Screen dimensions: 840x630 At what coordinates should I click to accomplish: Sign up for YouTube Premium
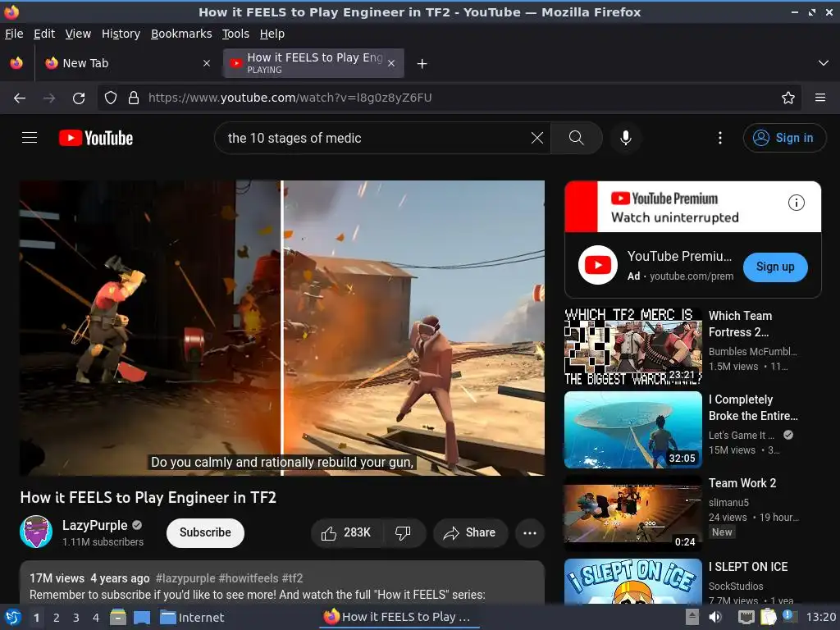774,267
